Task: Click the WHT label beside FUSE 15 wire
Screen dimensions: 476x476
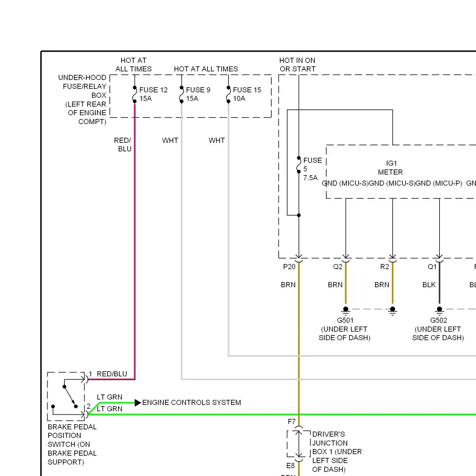Action: pos(217,140)
